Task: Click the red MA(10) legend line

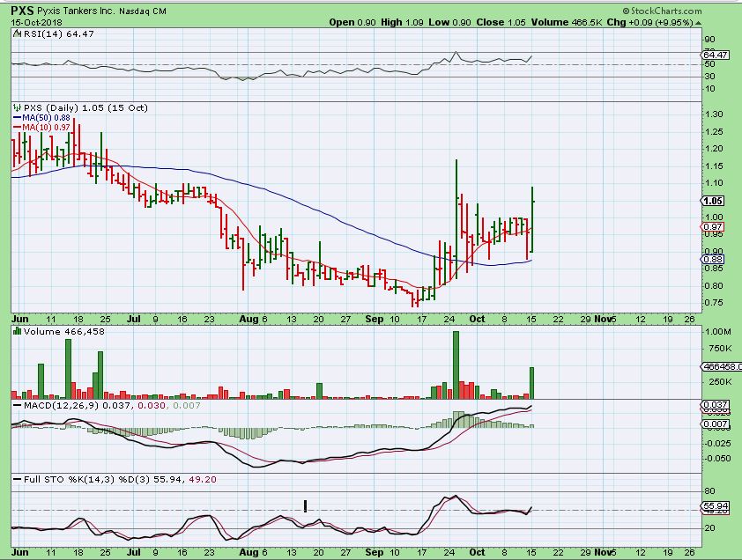Action: pos(17,127)
